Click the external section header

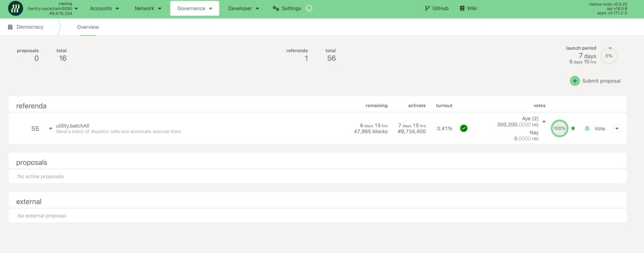tap(317, 201)
